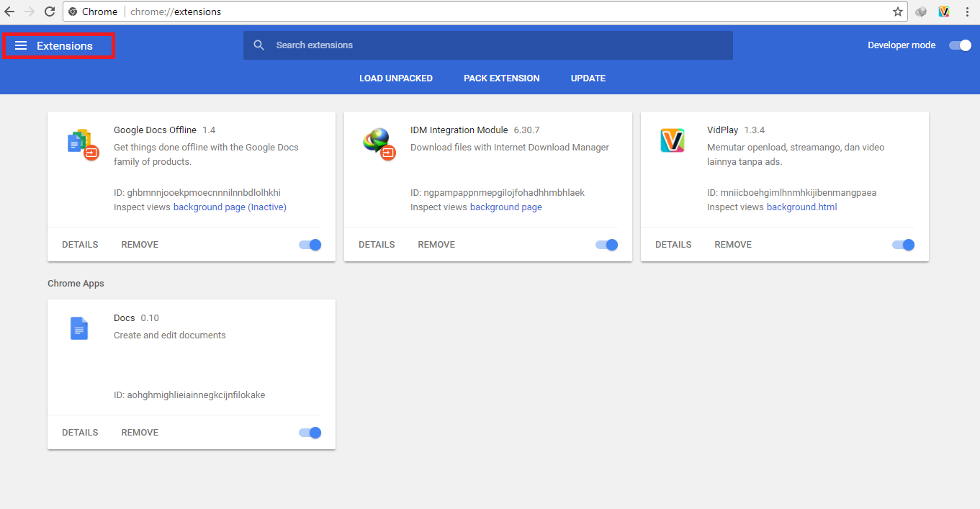Click PACK EXTENSION
Viewport: 980px width, 509px height.
coord(501,78)
